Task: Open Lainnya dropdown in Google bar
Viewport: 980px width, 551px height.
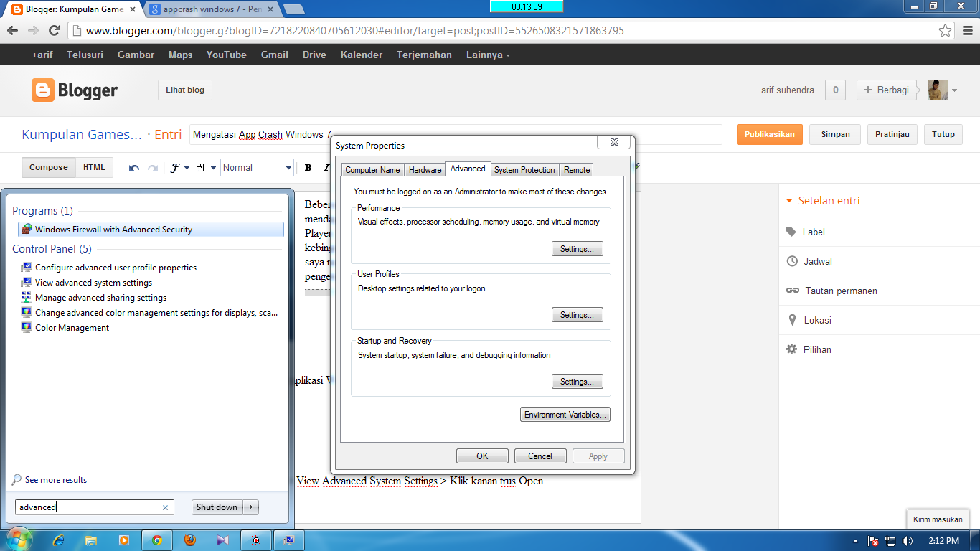Action: click(488, 55)
